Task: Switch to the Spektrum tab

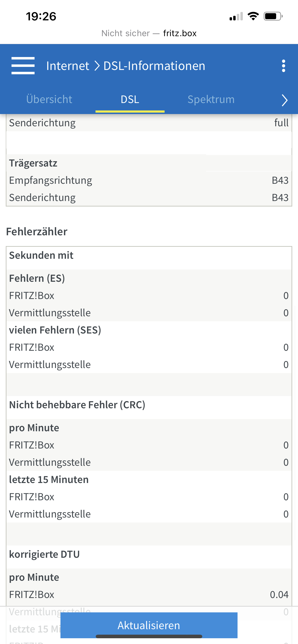Action: pyautogui.click(x=211, y=99)
